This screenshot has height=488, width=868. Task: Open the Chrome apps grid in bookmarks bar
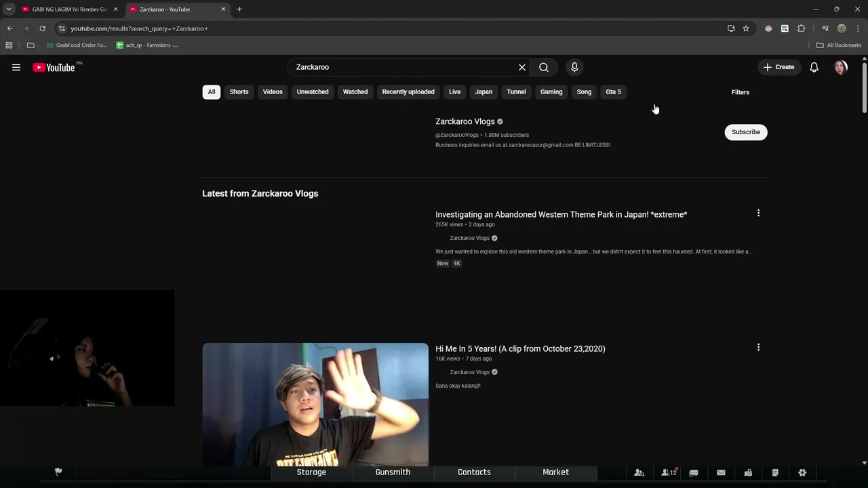[x=9, y=45]
